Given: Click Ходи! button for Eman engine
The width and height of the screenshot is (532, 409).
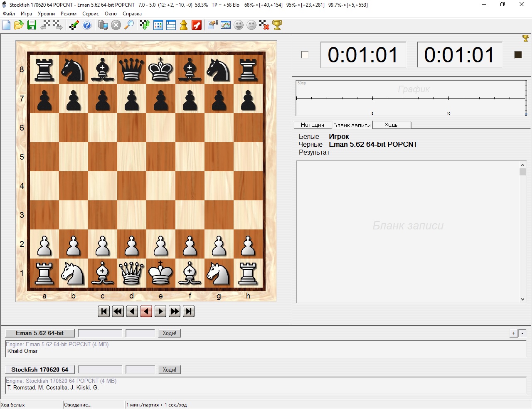Looking at the screenshot, I should click(170, 333).
